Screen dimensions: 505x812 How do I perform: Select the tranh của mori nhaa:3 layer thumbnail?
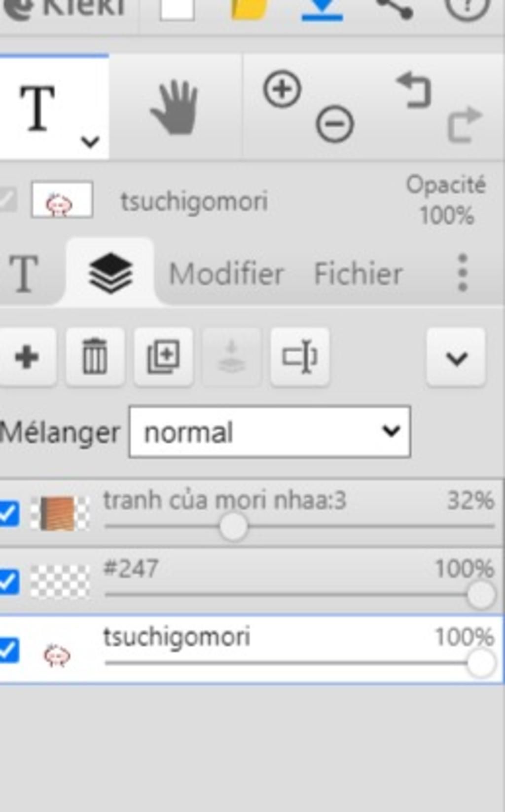pos(60,513)
